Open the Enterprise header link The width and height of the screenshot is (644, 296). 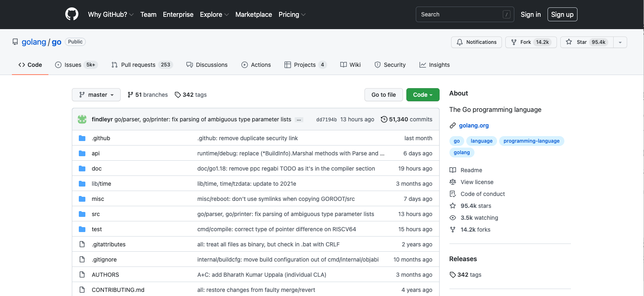tap(178, 14)
